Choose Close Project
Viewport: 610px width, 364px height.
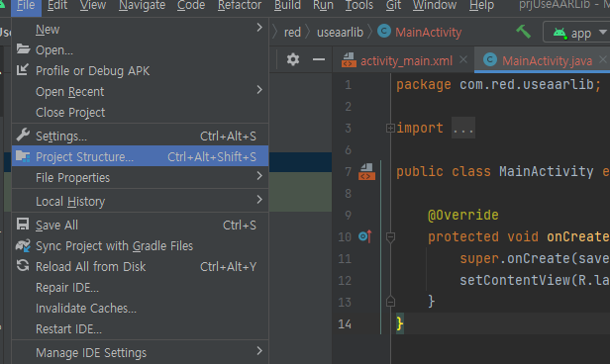tap(140, 113)
